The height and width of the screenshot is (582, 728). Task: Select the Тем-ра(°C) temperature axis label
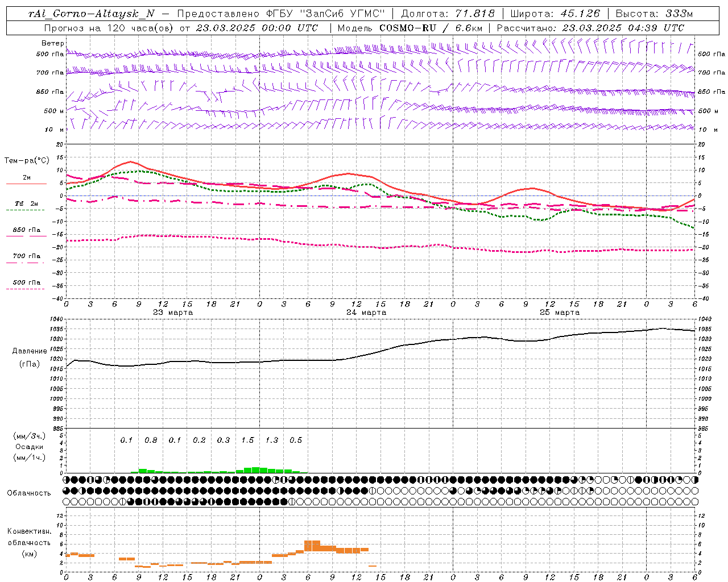coord(27,161)
